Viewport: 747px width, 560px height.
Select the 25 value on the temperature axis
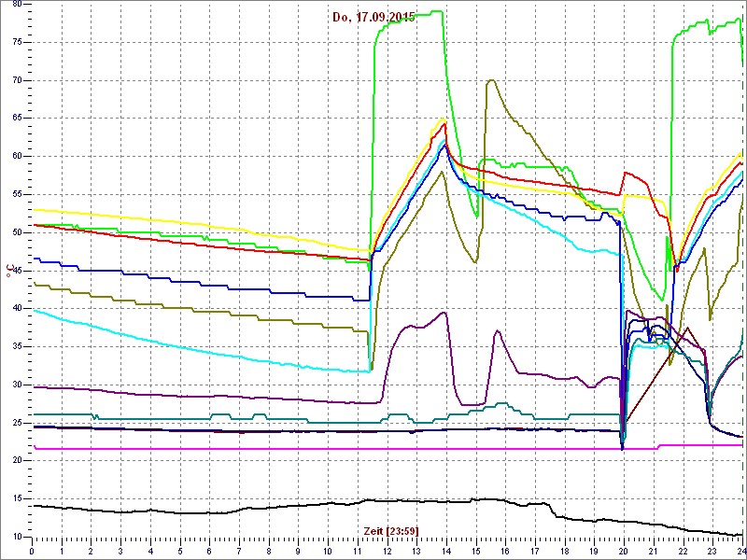pyautogui.click(x=17, y=423)
